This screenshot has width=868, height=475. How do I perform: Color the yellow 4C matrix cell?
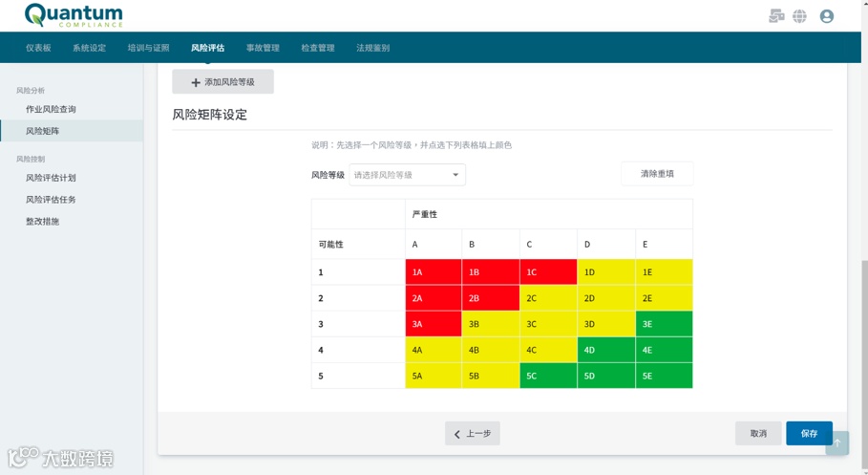point(548,350)
